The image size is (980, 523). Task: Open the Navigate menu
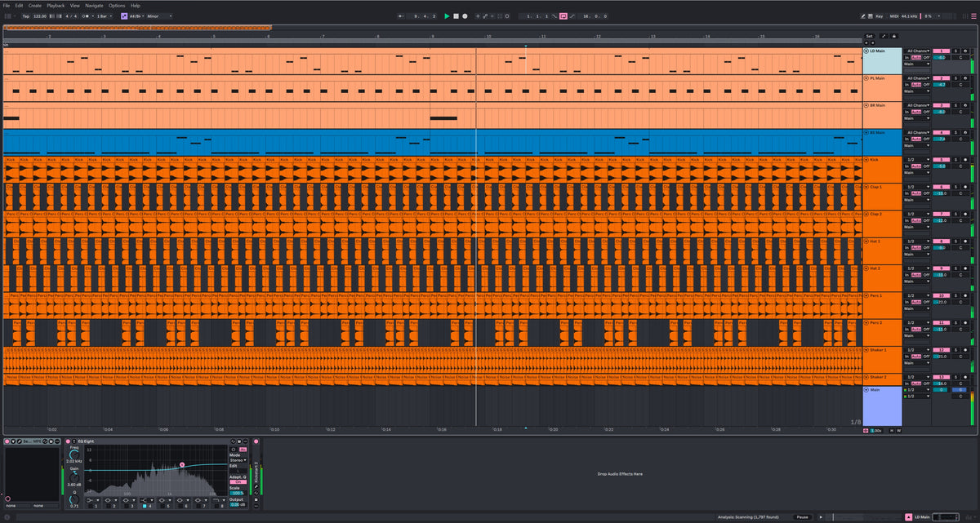point(94,5)
